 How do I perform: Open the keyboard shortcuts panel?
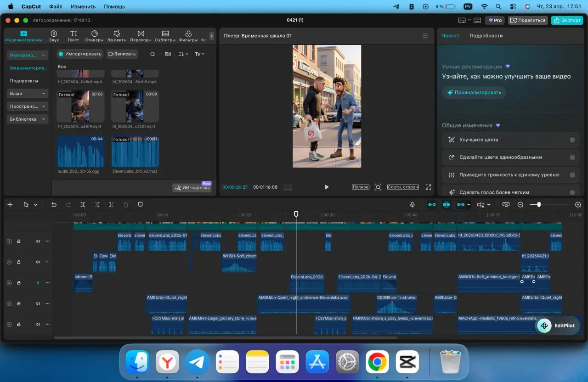(478, 21)
